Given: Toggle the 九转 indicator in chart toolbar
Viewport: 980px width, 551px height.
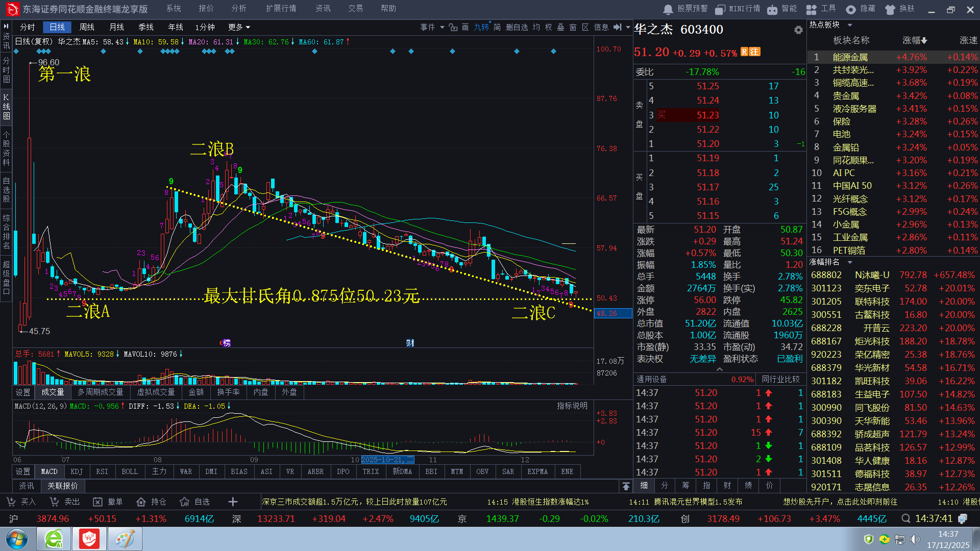Looking at the screenshot, I should click(481, 28).
